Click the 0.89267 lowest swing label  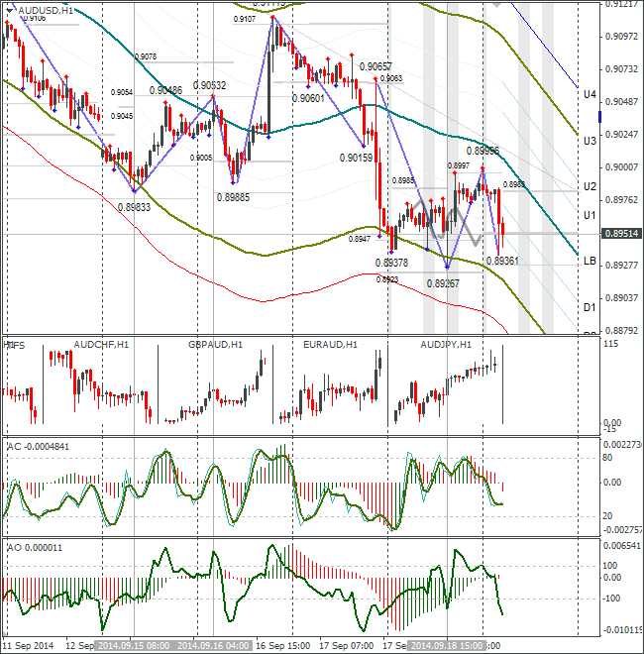[443, 283]
